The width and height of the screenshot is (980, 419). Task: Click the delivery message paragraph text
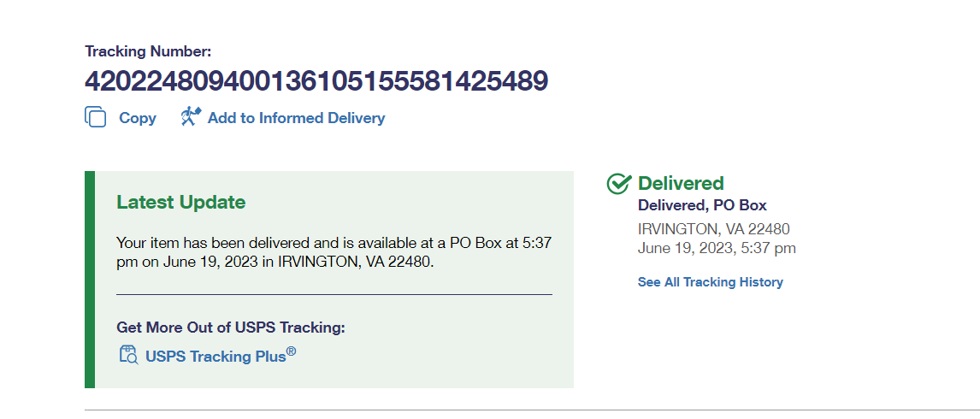point(334,252)
